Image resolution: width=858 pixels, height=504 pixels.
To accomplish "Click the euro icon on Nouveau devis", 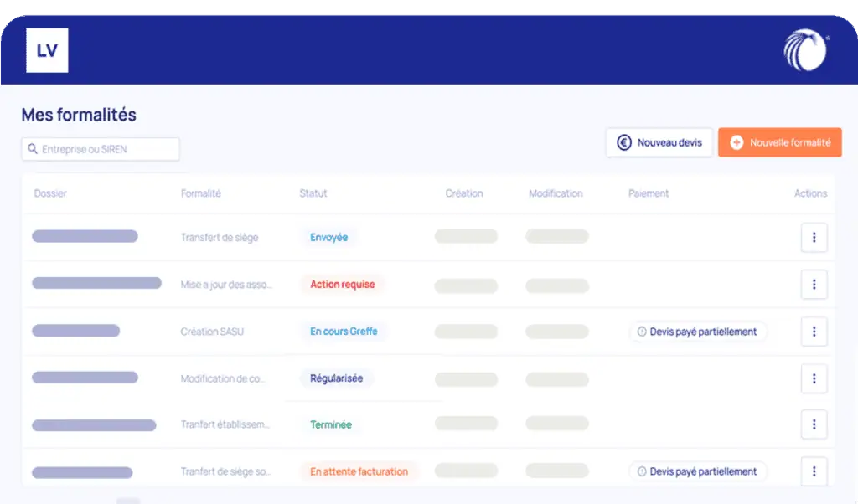I will pyautogui.click(x=624, y=142).
